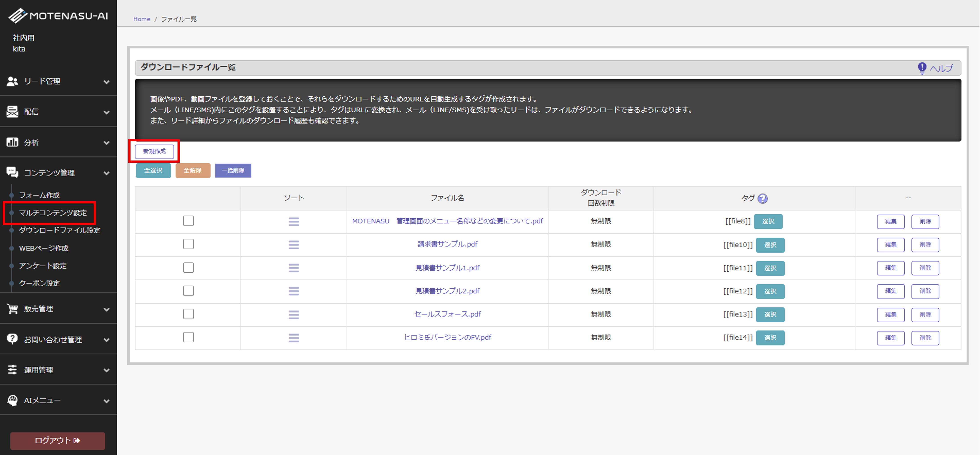Open マルチコンテンツ設定 in sidebar
The image size is (980, 455).
(53, 213)
